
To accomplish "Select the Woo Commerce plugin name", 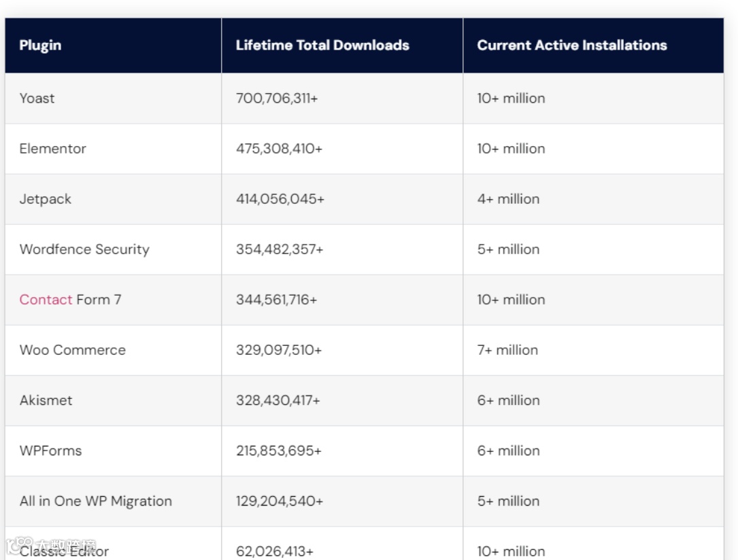I will coord(72,350).
